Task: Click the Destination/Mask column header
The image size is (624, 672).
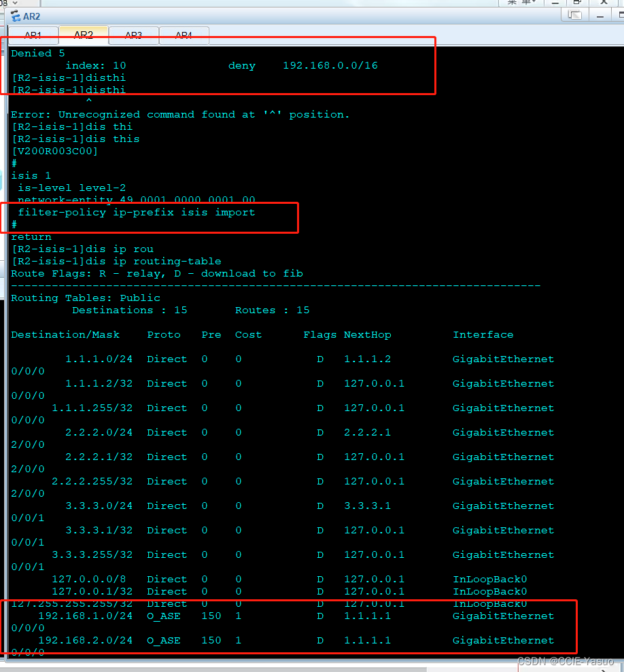Action: 65,335
